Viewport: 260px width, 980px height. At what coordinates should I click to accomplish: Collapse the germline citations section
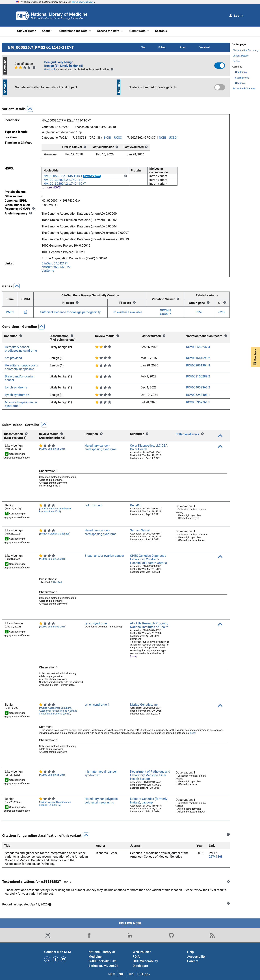tap(86, 835)
